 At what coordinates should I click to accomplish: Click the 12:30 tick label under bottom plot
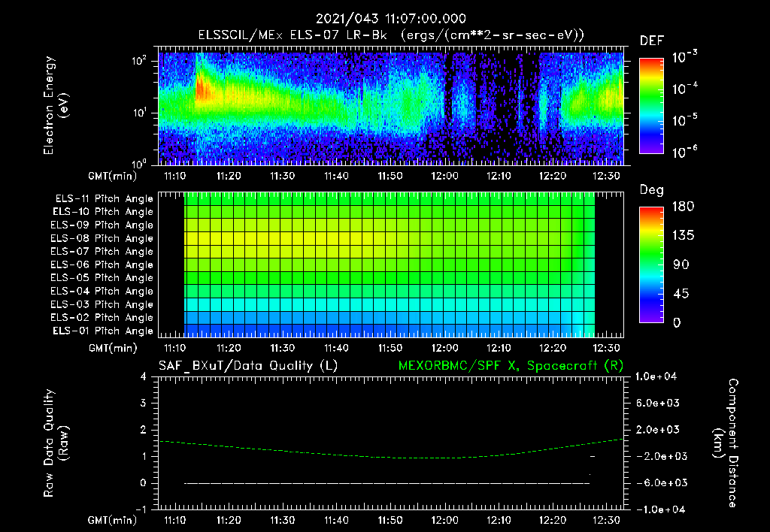coord(607,520)
